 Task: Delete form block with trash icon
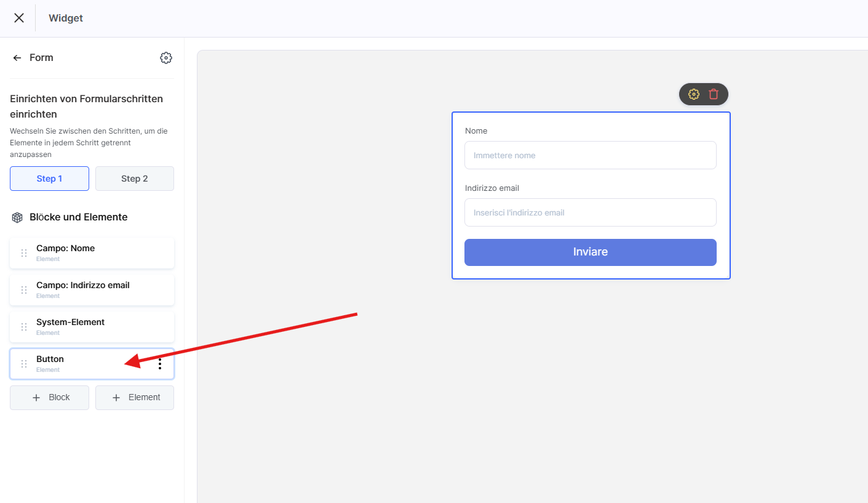tap(714, 94)
